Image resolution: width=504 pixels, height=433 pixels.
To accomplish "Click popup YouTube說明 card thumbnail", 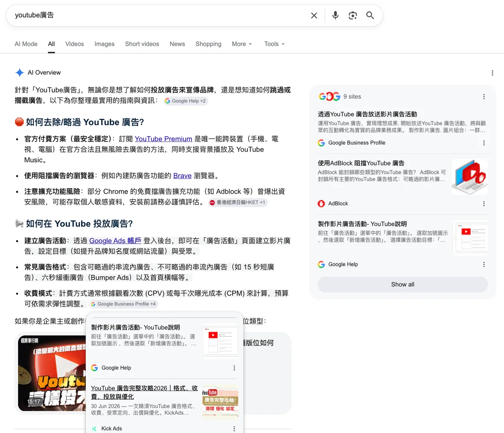I will pos(220,341).
